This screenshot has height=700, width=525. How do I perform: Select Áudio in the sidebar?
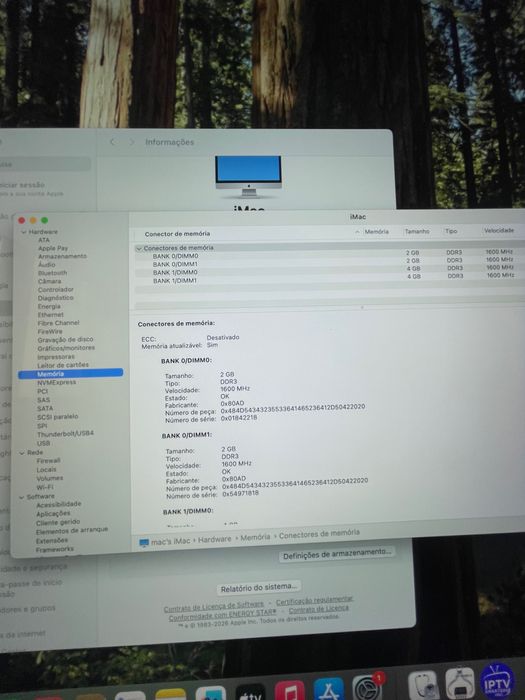(x=46, y=265)
